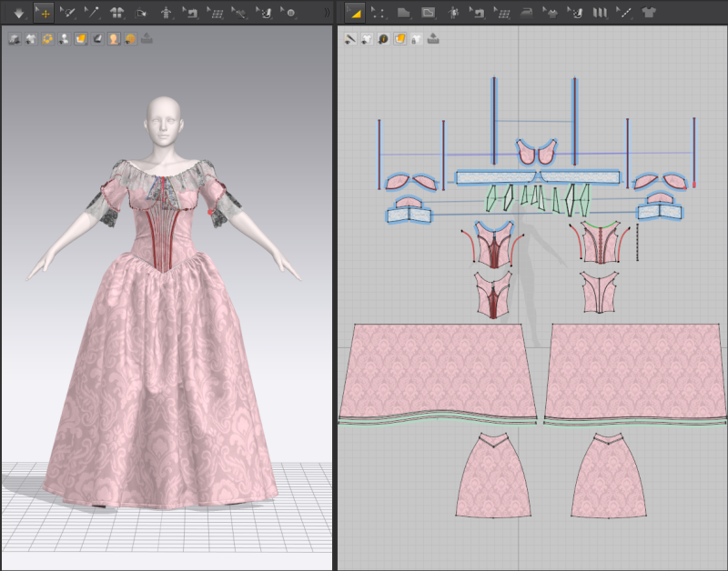Select the grid display icon in 2D toolbar
Screen dimensions: 728x571
point(505,13)
